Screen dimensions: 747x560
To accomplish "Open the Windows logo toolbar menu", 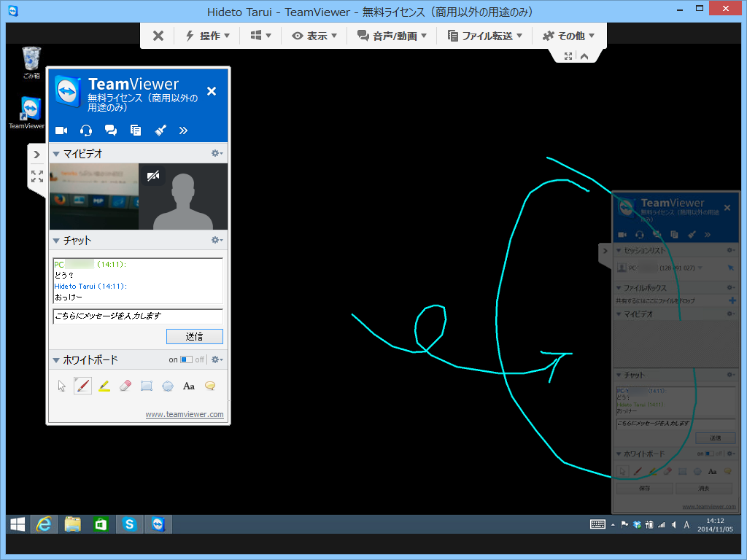I will coord(260,36).
